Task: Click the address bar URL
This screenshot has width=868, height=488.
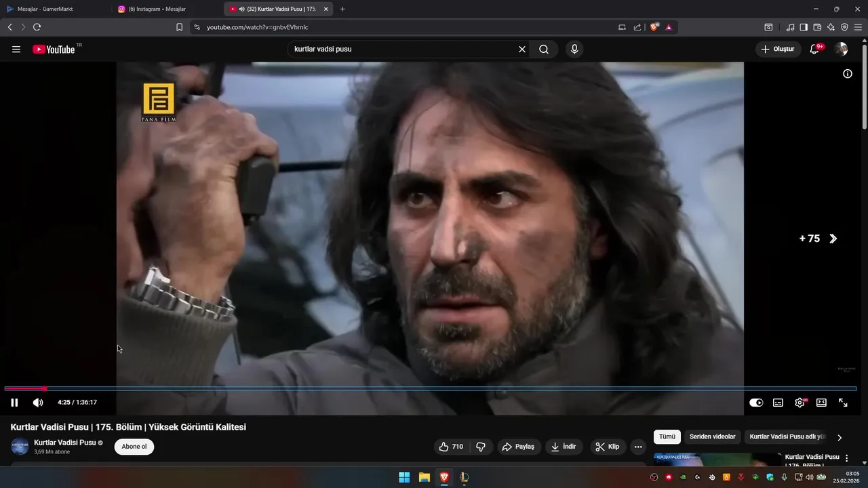Action: coord(258,27)
